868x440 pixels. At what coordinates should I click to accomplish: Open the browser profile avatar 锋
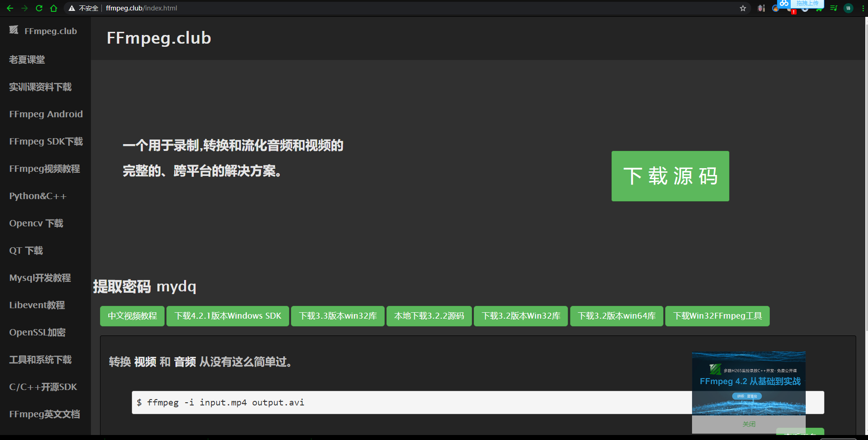point(848,8)
